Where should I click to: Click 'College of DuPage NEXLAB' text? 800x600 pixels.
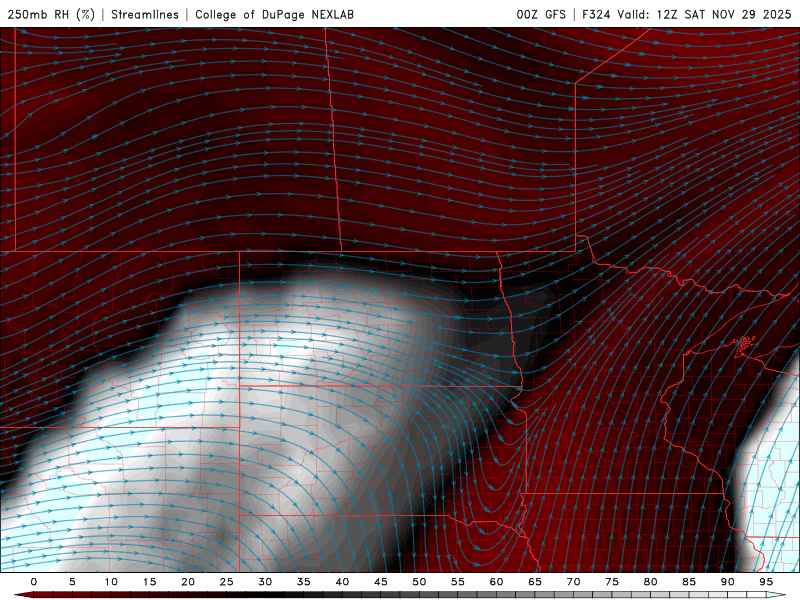(x=274, y=14)
